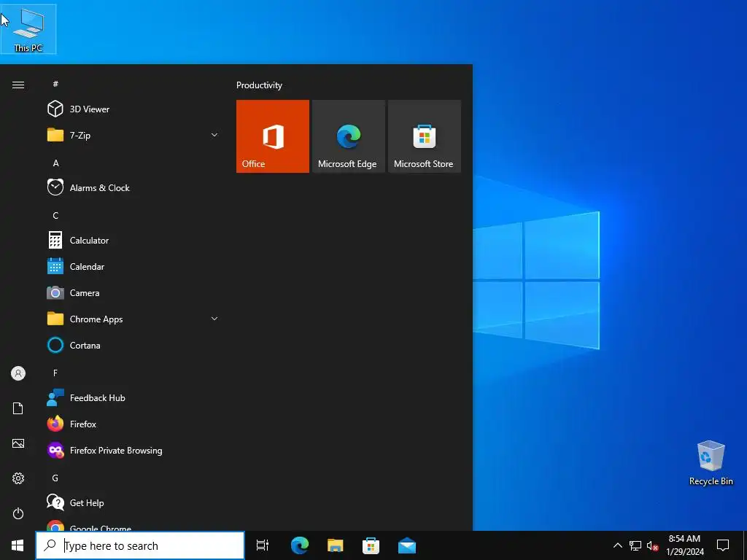Open the Office tile
Viewport: 747px width, 560px height.
point(273,136)
